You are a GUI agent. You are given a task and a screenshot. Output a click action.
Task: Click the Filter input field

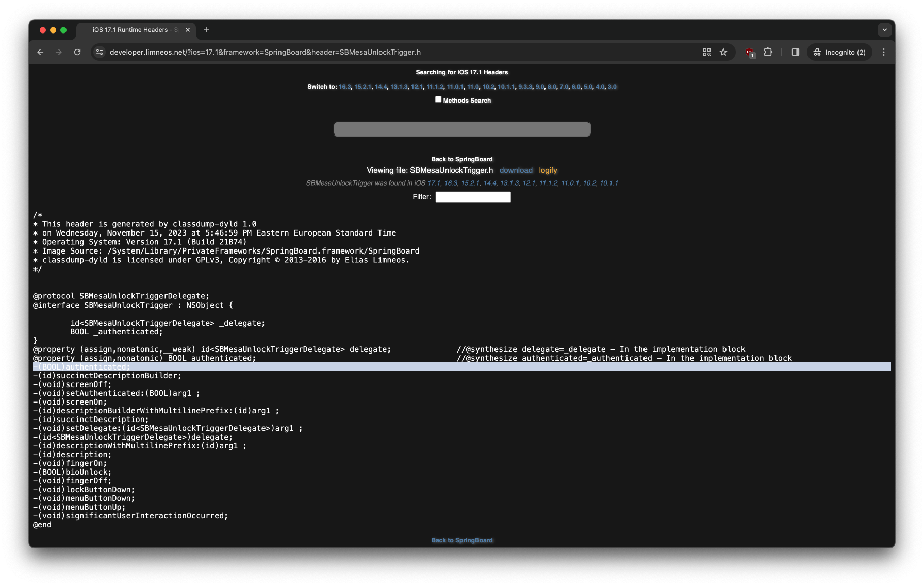[473, 197]
